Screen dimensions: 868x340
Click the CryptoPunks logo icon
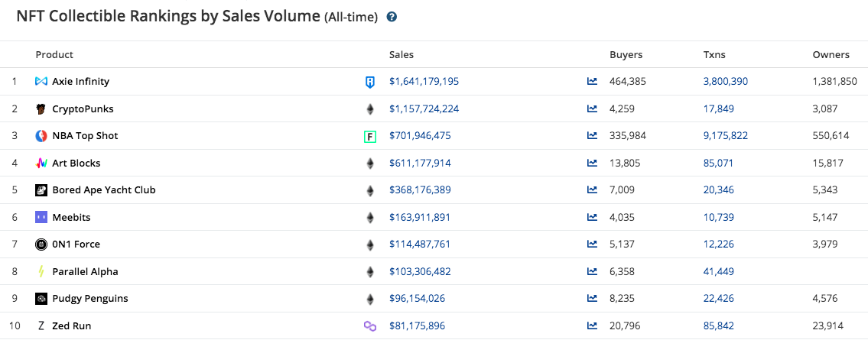(41, 109)
